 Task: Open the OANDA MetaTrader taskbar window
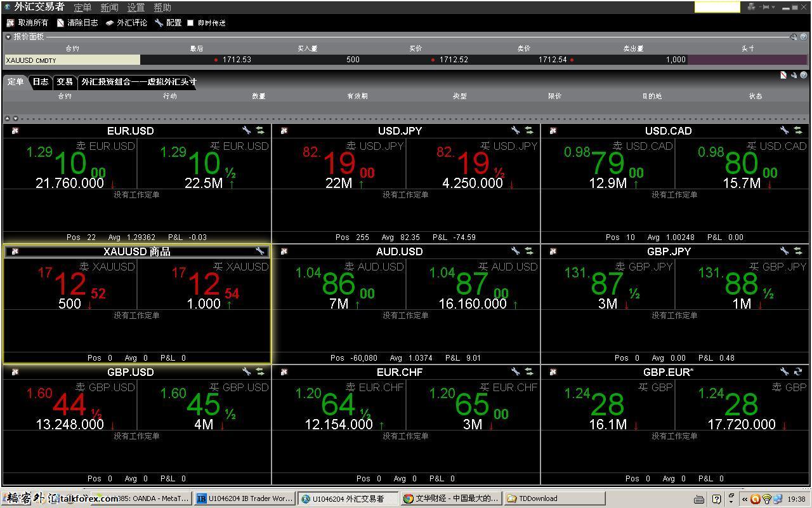click(141, 498)
